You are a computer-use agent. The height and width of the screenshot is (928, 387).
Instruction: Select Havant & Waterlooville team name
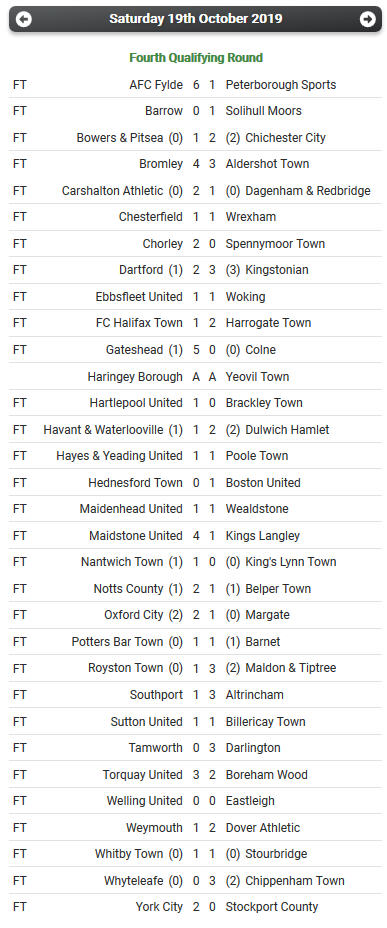pyautogui.click(x=103, y=430)
